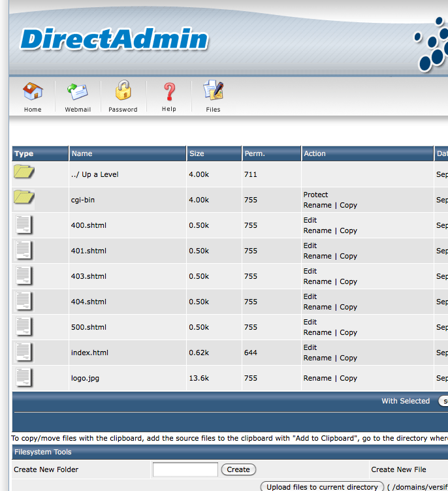Rename the 400.shtml file
This screenshot has width=448, height=491.
click(317, 230)
